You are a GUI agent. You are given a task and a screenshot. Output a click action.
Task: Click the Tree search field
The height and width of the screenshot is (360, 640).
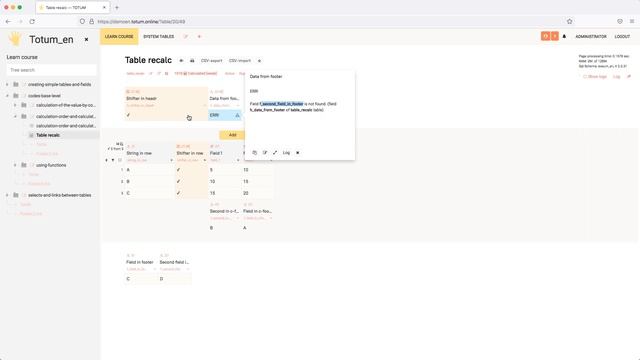click(51, 70)
